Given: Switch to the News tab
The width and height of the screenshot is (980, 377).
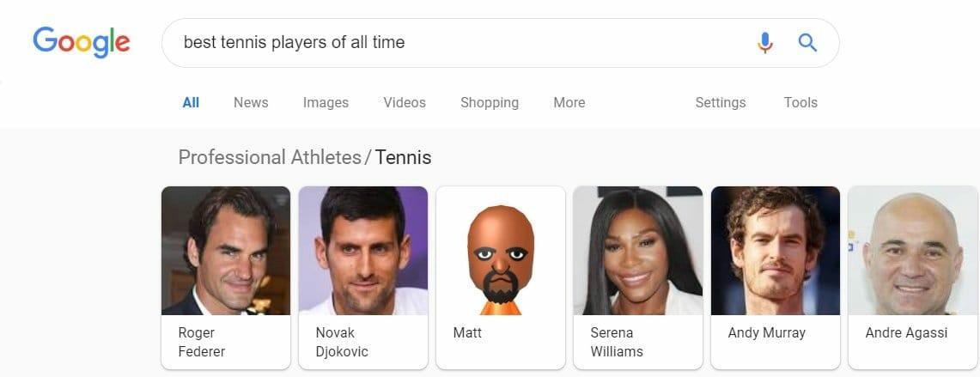Looking at the screenshot, I should click(x=251, y=102).
